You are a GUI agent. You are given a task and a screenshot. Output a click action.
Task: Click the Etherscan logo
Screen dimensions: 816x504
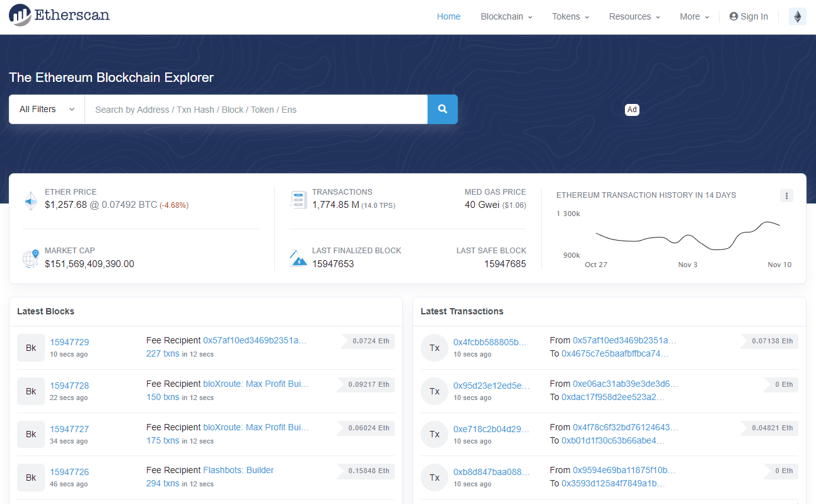point(59,14)
